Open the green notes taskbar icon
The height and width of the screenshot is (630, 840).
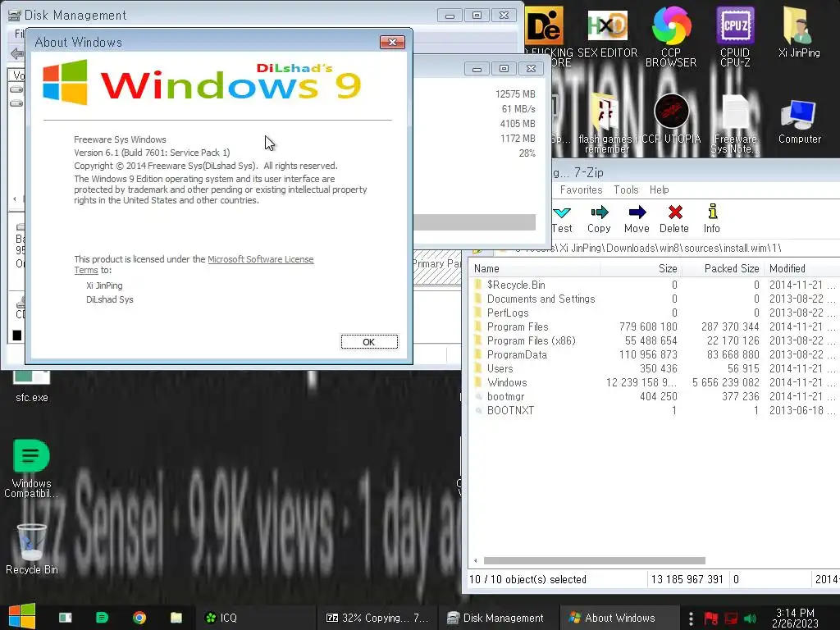[102, 618]
